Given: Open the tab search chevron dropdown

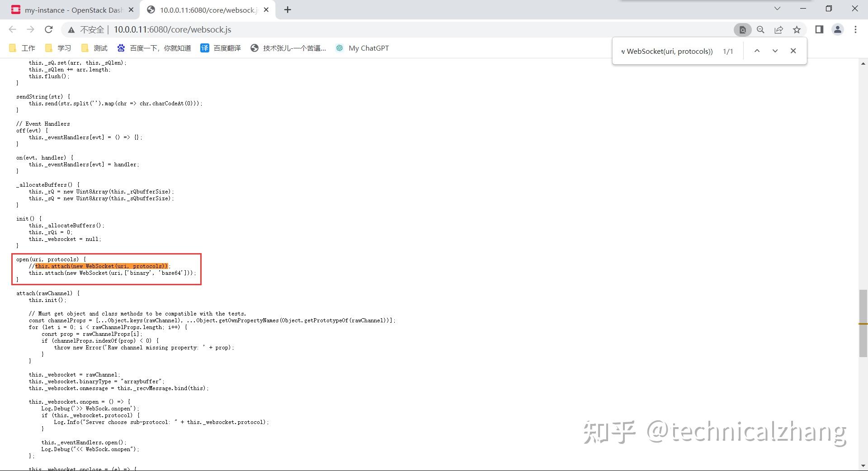Looking at the screenshot, I should [777, 9].
